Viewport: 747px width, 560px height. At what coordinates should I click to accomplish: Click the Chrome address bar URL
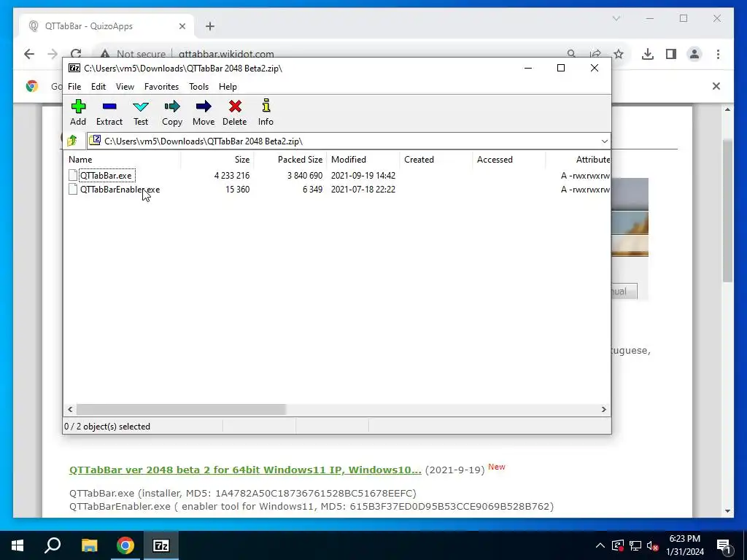[226, 54]
